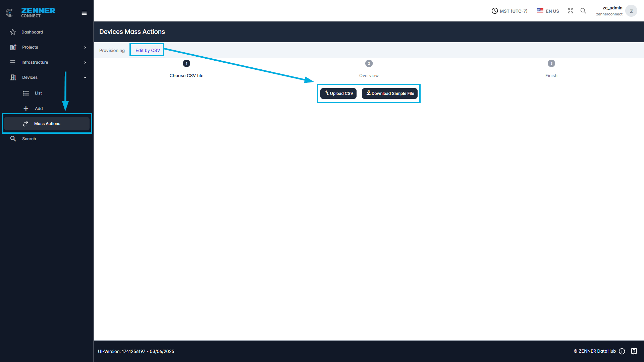Expand the Projects menu chevron
The image size is (644, 362).
(x=85, y=47)
